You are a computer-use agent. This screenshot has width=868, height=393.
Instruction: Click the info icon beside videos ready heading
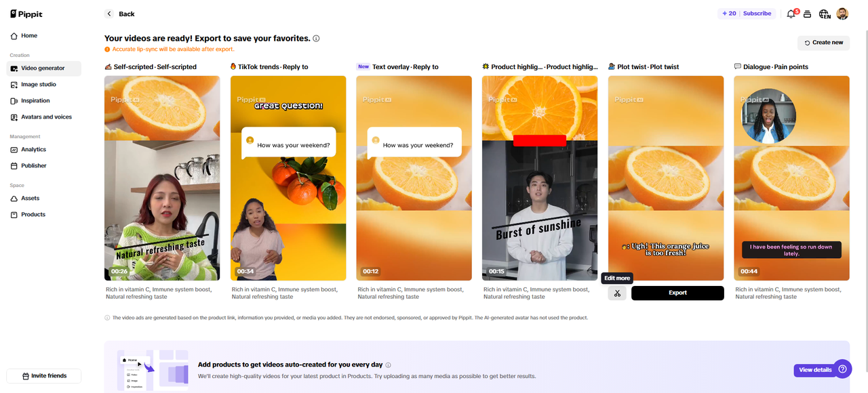(x=317, y=39)
